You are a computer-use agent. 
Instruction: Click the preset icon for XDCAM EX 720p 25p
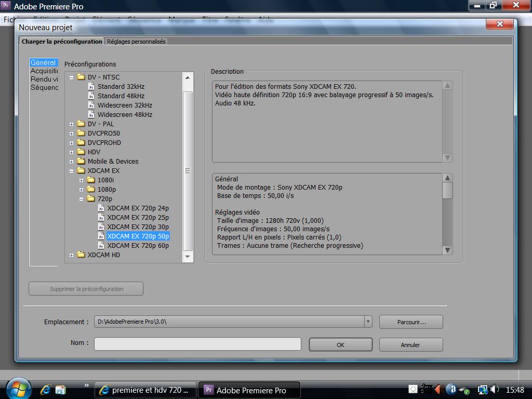point(101,218)
